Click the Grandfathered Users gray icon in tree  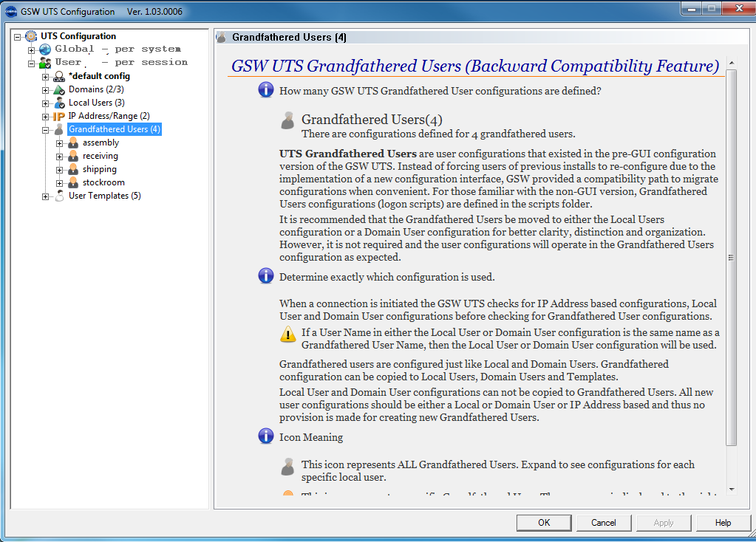pyautogui.click(x=59, y=129)
